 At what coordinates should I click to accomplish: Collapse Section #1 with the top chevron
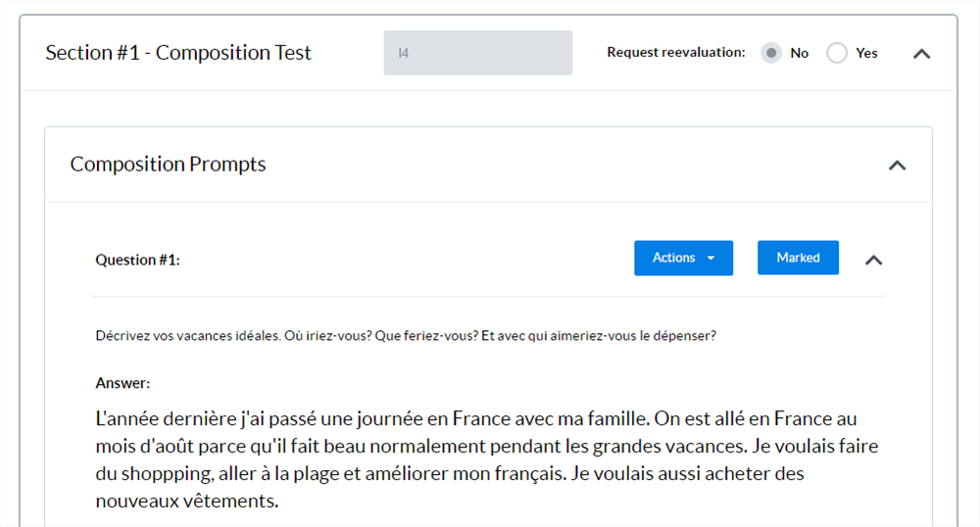pos(921,54)
